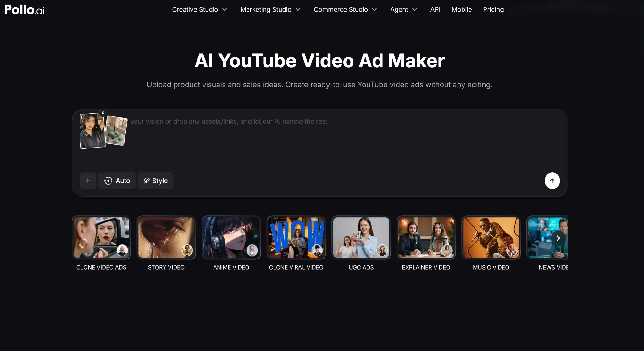Click the avatar badge on Clone Video Ads
This screenshot has width=644, height=351.
pyautogui.click(x=122, y=250)
